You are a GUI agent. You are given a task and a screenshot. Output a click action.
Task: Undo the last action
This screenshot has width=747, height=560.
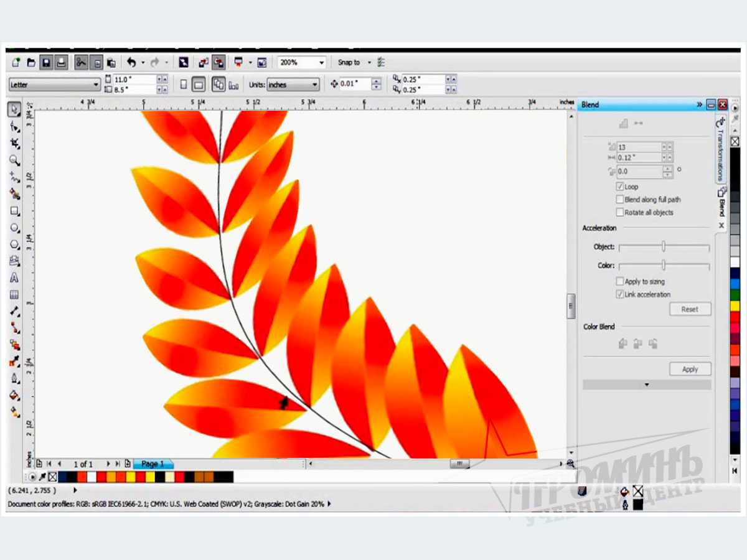pyautogui.click(x=131, y=62)
